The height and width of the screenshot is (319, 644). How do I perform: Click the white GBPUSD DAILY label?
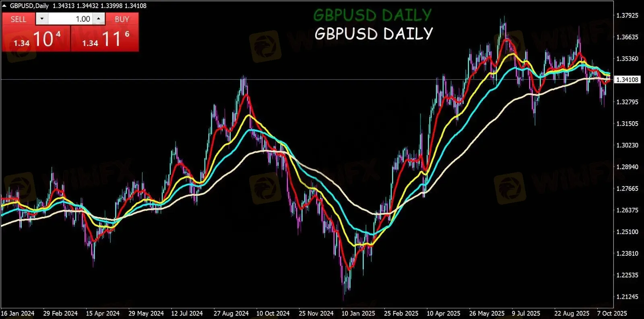pyautogui.click(x=374, y=33)
